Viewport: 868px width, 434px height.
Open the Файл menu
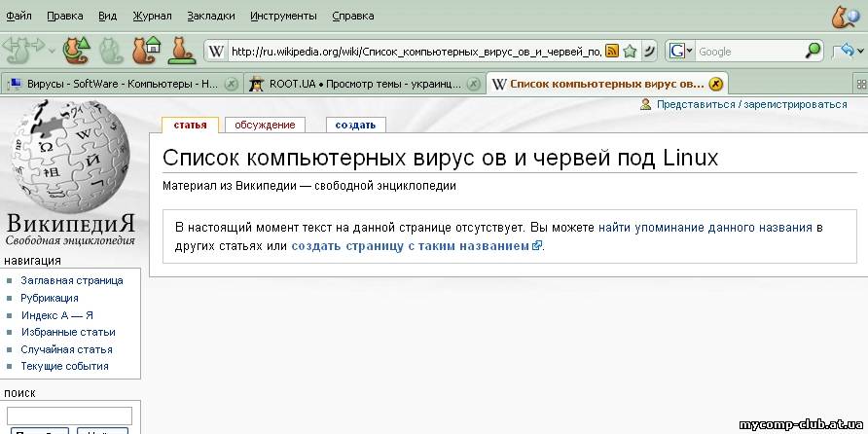(x=18, y=16)
